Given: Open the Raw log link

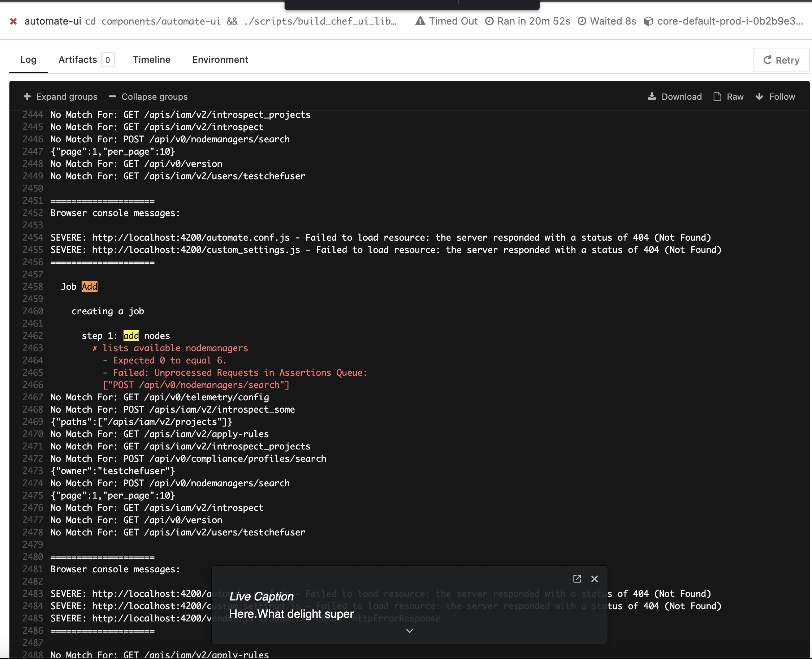Looking at the screenshot, I should (729, 96).
